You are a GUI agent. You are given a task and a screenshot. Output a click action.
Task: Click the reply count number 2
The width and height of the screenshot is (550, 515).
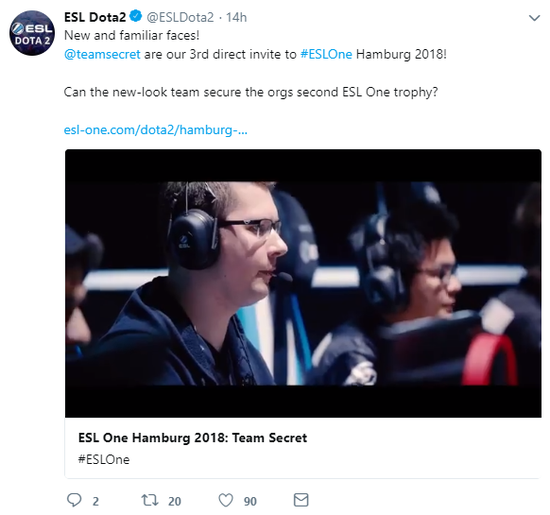95,501
